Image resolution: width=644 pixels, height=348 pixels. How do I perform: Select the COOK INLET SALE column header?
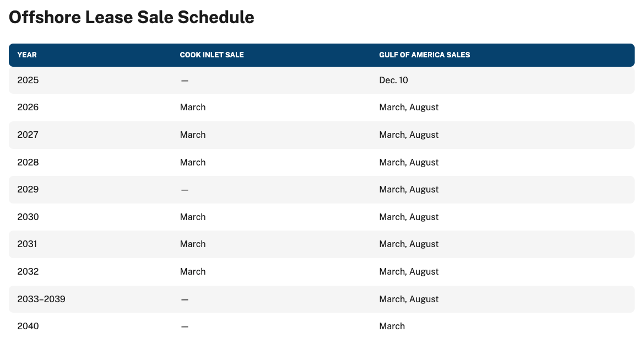click(212, 55)
